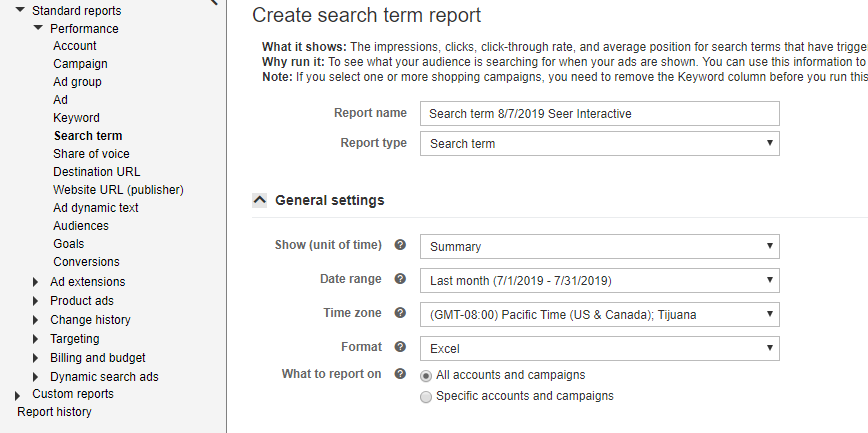
Task: Select Specific accounts and campaigns radio
Action: tap(426, 397)
